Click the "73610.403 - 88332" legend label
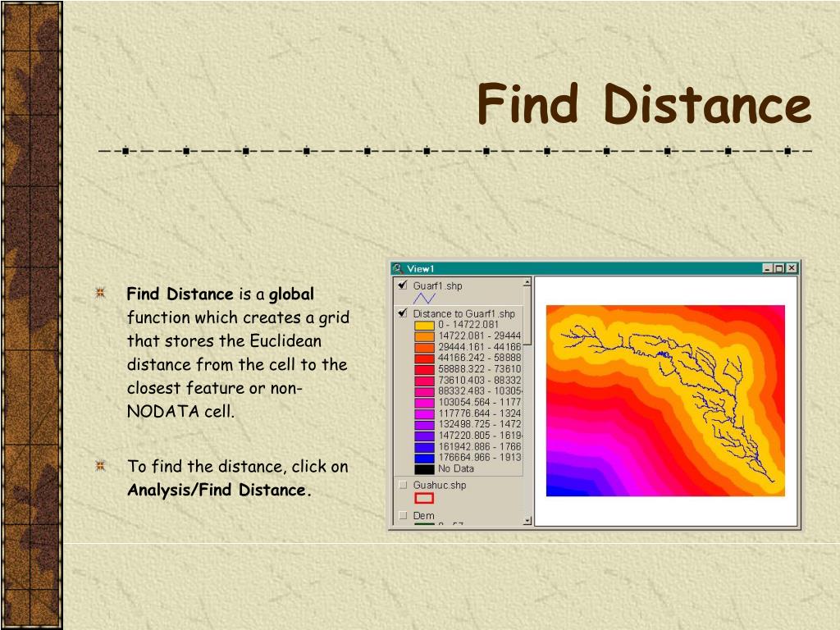840x630 pixels. (x=479, y=381)
